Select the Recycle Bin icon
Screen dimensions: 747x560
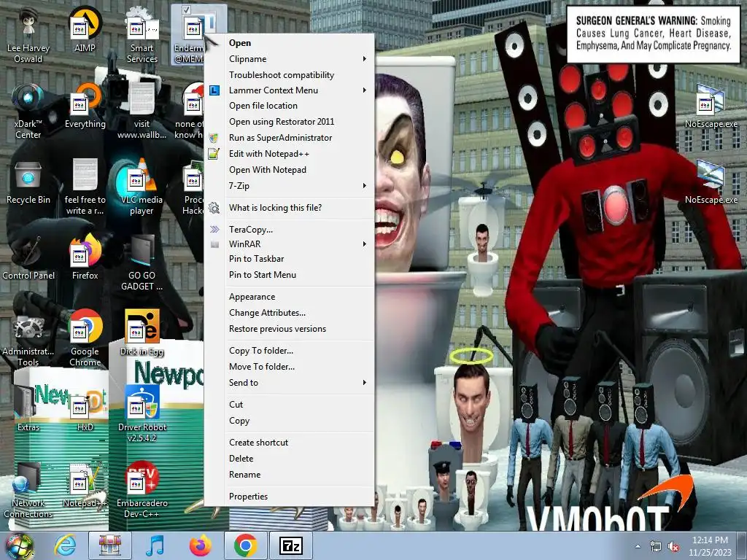28,182
